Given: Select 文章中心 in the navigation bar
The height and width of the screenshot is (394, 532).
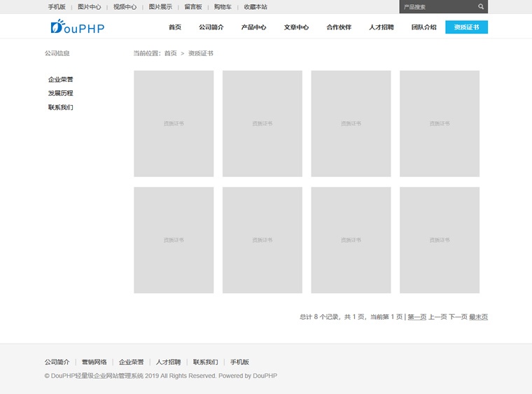Looking at the screenshot, I should [x=296, y=27].
